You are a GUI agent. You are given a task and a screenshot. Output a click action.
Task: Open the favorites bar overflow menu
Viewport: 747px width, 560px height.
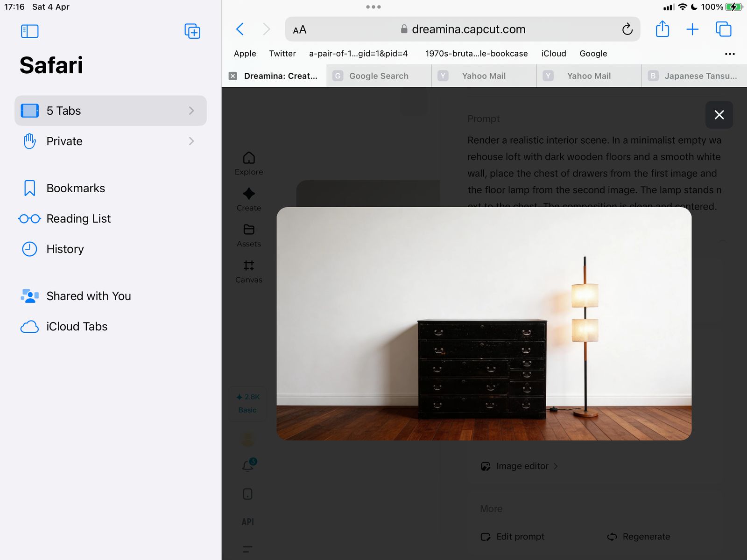730,54
